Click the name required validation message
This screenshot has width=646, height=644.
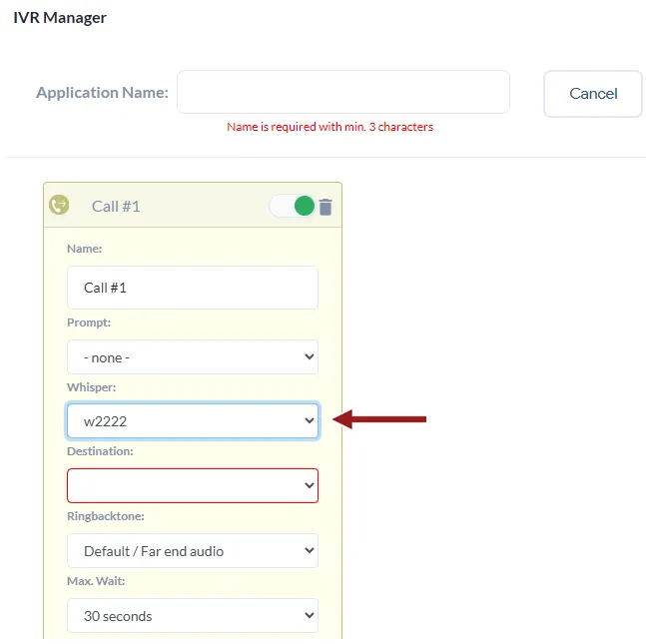329,127
